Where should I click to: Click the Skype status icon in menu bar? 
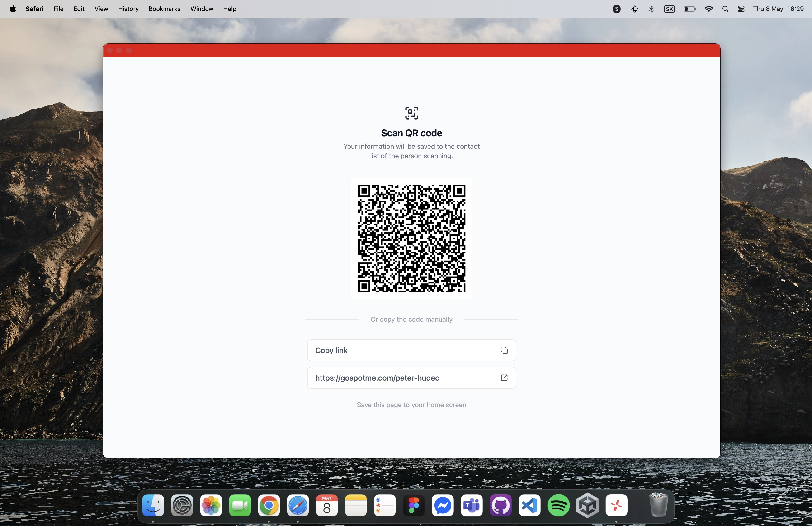pyautogui.click(x=617, y=9)
